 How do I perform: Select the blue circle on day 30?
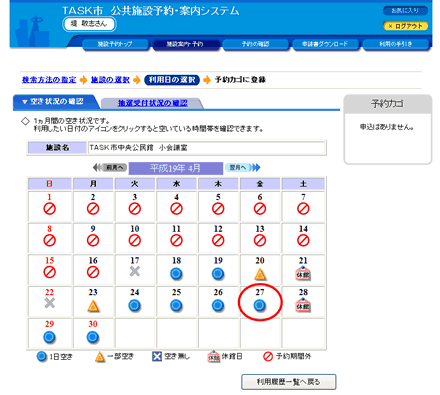coord(93,337)
